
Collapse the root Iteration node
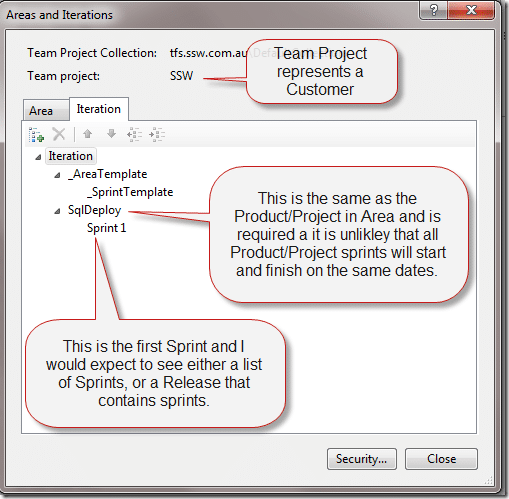click(38, 157)
